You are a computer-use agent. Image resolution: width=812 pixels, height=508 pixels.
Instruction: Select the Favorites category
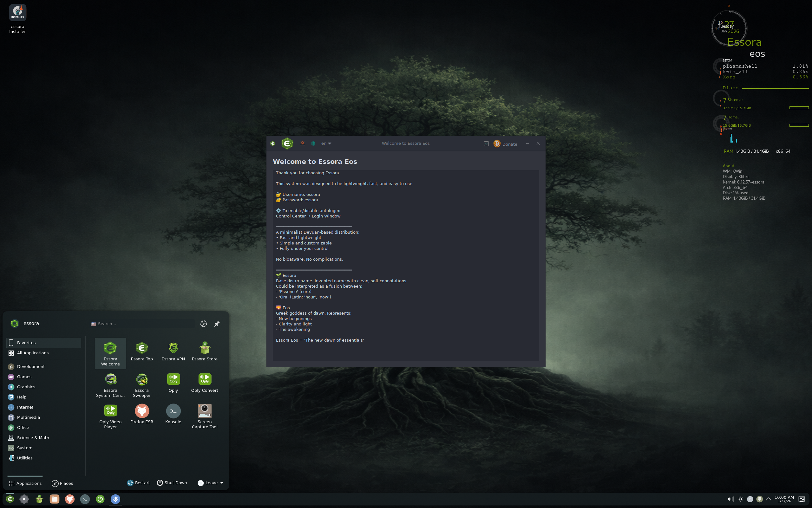click(44, 343)
